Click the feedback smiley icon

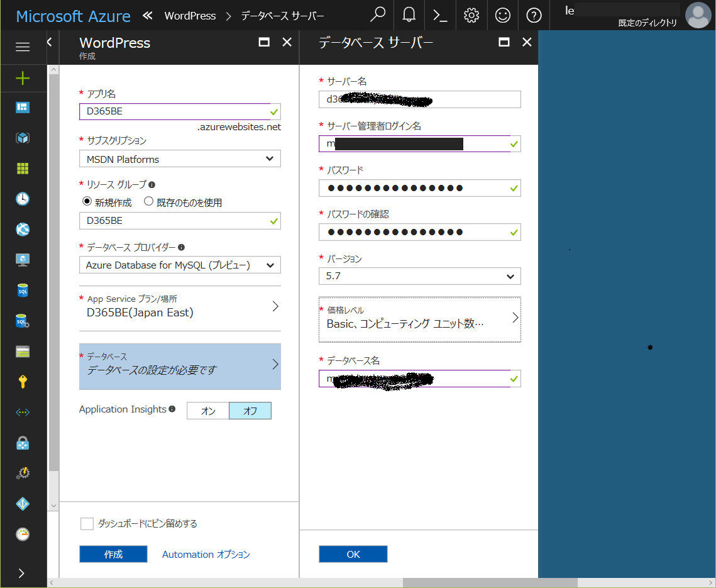pos(502,16)
